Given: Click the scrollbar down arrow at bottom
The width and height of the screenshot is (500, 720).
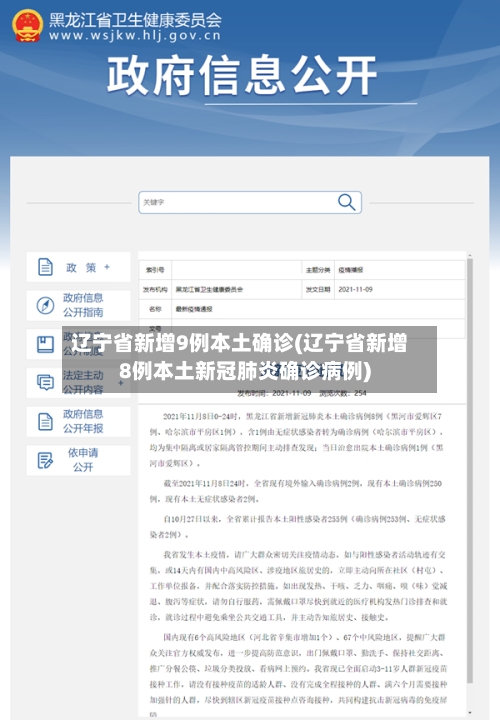Looking at the screenshot, I should pos(470,713).
